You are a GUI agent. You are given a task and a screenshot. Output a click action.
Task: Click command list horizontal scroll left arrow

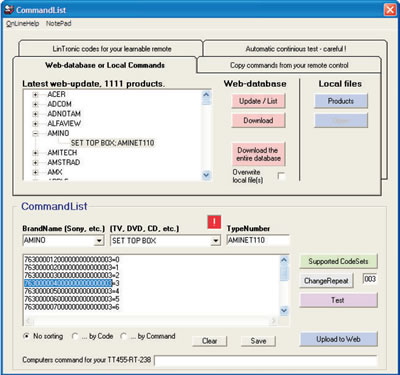28,321
